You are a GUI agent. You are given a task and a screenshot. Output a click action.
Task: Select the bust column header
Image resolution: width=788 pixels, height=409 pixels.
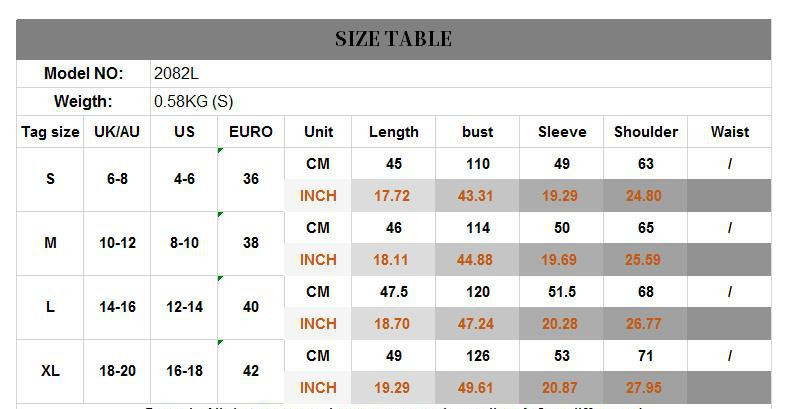pyautogui.click(x=478, y=132)
